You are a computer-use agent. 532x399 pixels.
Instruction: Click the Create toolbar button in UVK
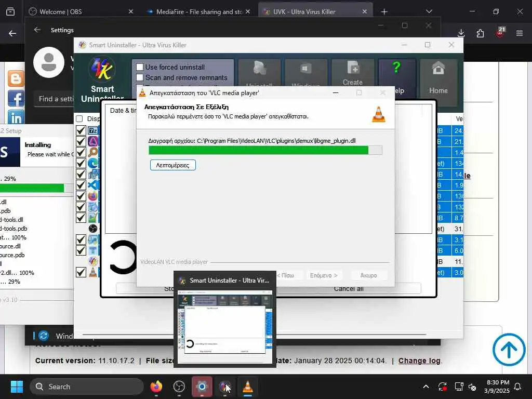pos(353,73)
